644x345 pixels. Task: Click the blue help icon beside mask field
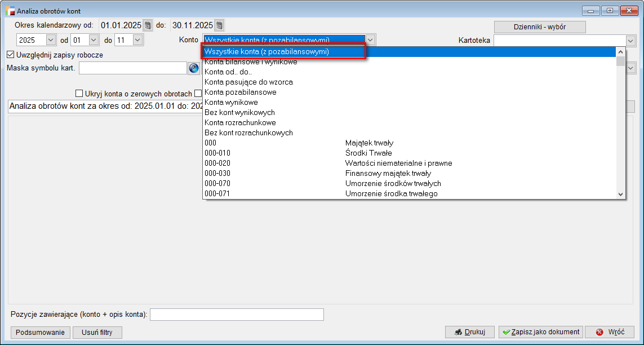pyautogui.click(x=194, y=68)
